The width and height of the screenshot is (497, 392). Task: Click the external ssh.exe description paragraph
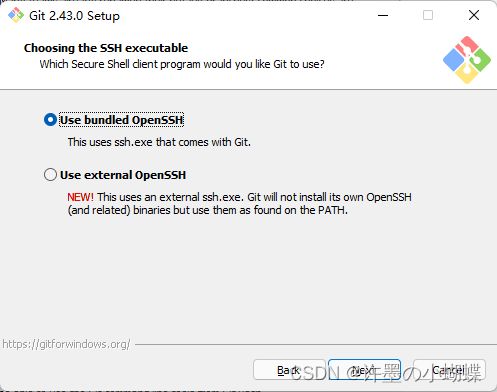(239, 204)
